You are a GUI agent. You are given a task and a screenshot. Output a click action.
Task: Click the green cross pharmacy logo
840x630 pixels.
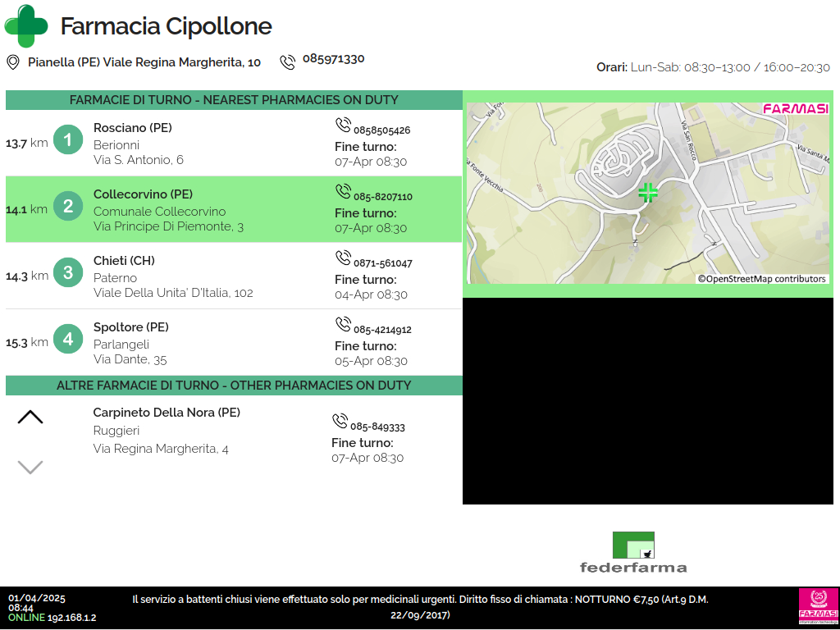coord(25,26)
